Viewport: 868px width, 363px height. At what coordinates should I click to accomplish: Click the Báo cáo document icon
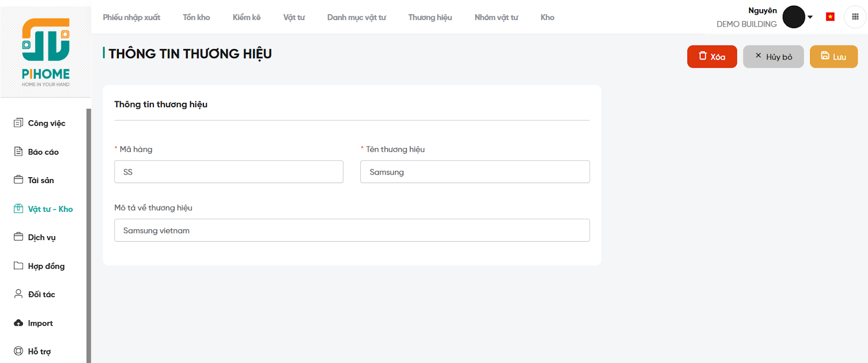(18, 152)
